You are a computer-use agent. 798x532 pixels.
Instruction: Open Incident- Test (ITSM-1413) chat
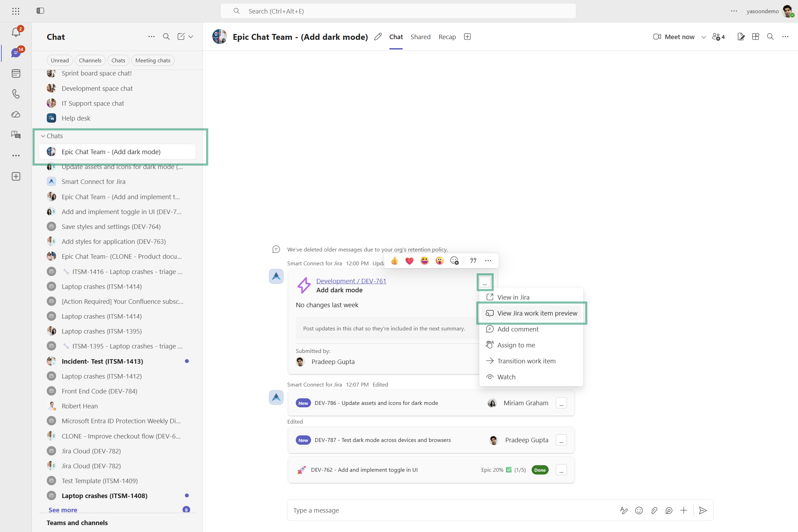coord(118,361)
